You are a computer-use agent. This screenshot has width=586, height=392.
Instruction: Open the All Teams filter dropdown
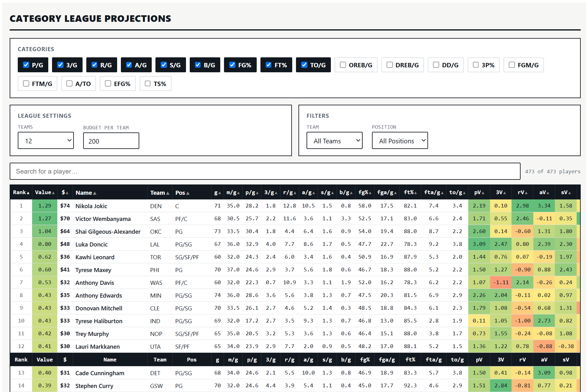pyautogui.click(x=335, y=141)
